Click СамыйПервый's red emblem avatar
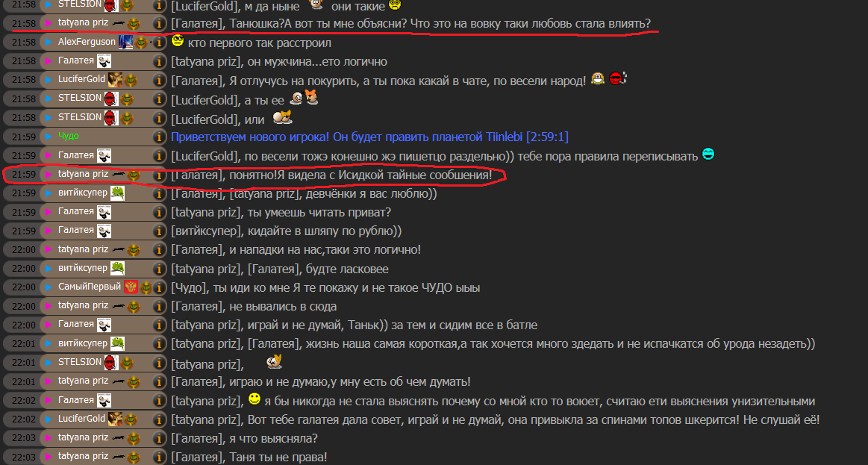The width and height of the screenshot is (868, 465). pos(131,287)
